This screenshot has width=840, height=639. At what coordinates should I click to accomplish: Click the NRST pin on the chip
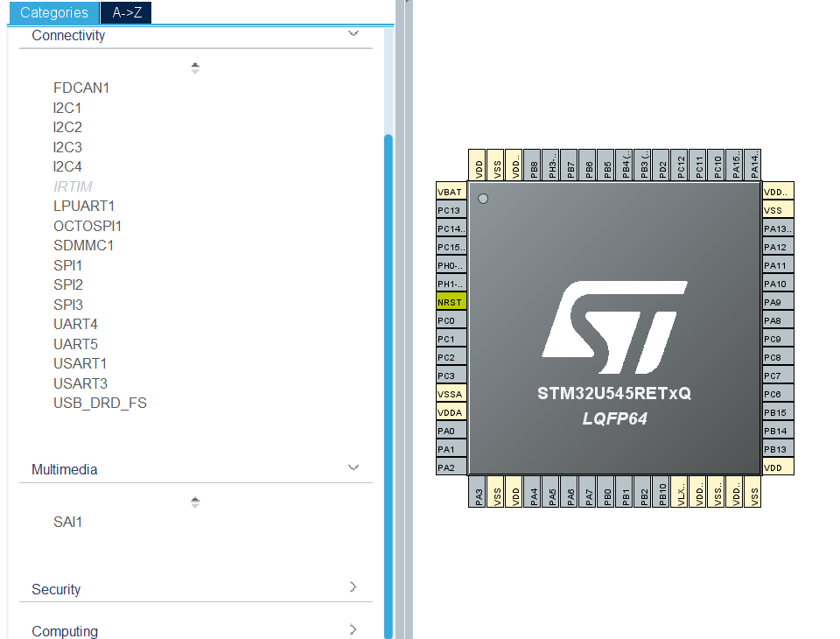click(x=451, y=302)
